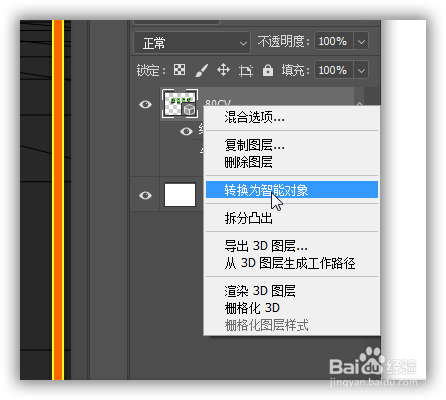
Task: Collapse the 80CV layer effects chevron
Action: click(x=359, y=103)
